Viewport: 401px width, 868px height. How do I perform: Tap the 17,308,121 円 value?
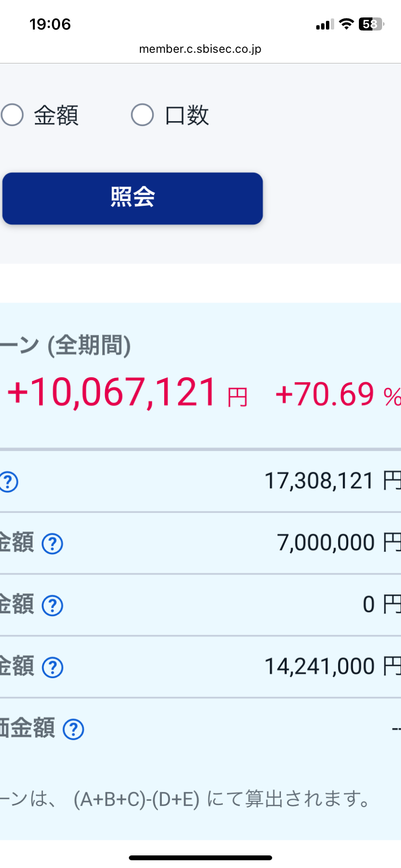click(x=332, y=481)
